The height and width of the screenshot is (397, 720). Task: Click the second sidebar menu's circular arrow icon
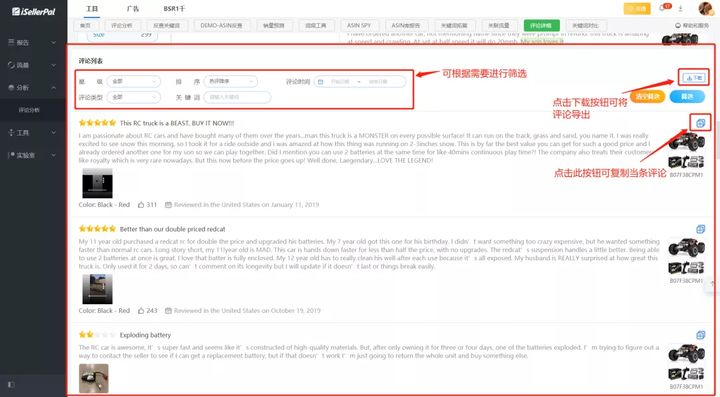[x=11, y=65]
